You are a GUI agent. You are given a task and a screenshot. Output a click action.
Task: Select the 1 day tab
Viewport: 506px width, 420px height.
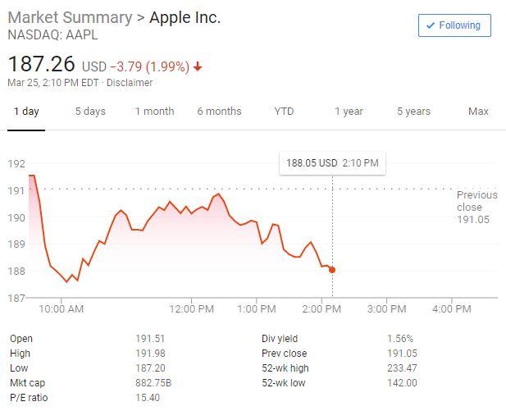[x=25, y=112]
